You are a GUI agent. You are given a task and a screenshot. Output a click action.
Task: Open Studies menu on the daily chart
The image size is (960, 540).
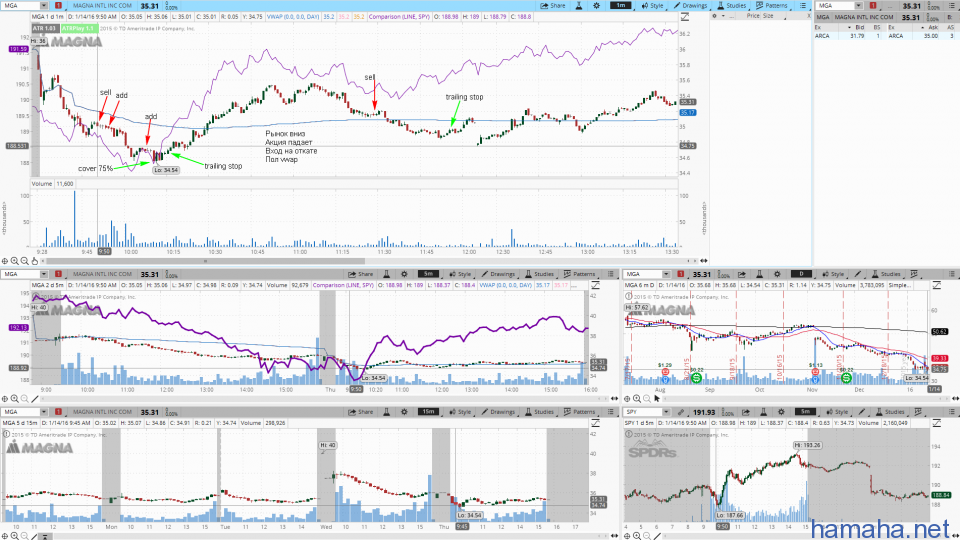click(887, 274)
